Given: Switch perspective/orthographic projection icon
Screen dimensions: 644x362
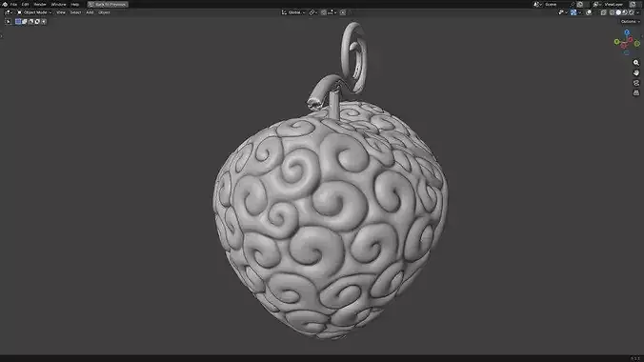Looking at the screenshot, I should pyautogui.click(x=636, y=92).
